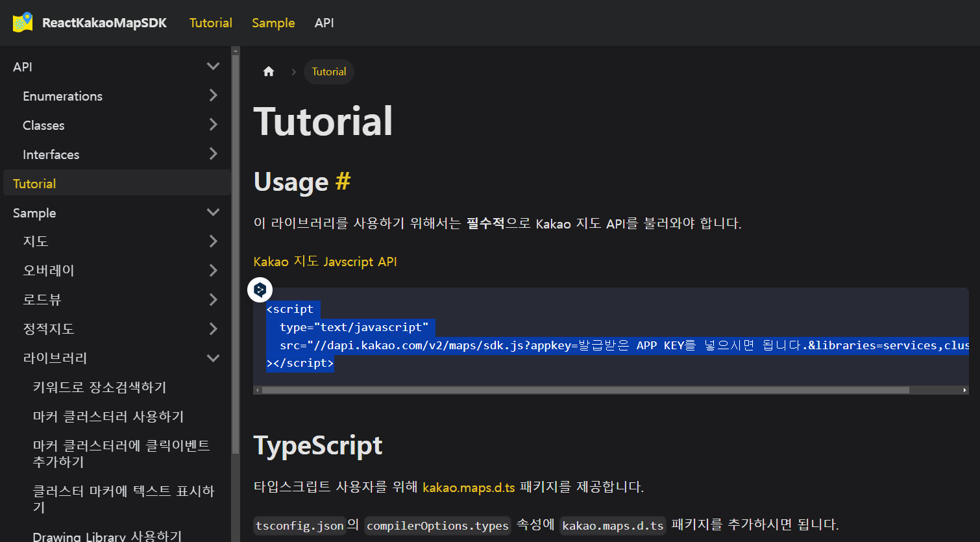Click the Tutorial page title heading
The width and height of the screenshot is (980, 542).
323,121
